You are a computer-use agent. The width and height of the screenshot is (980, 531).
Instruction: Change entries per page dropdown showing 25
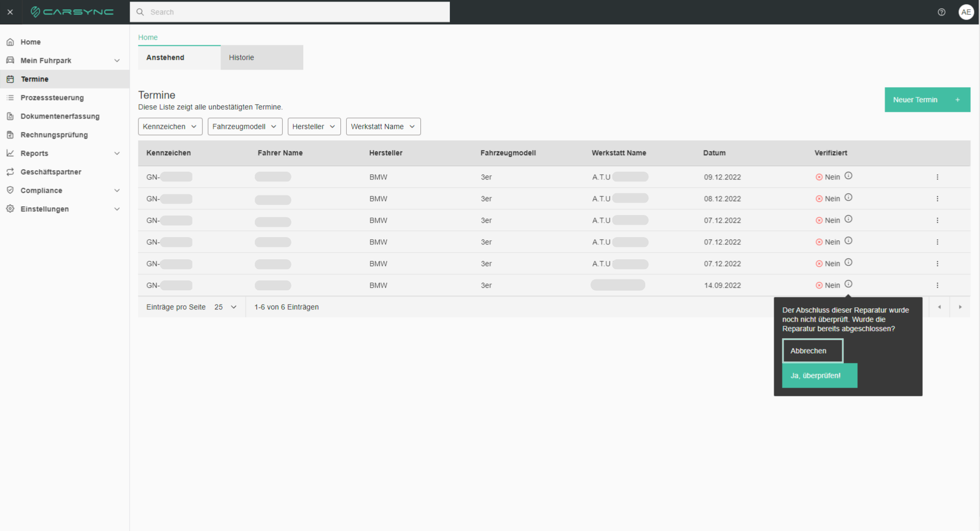click(225, 307)
